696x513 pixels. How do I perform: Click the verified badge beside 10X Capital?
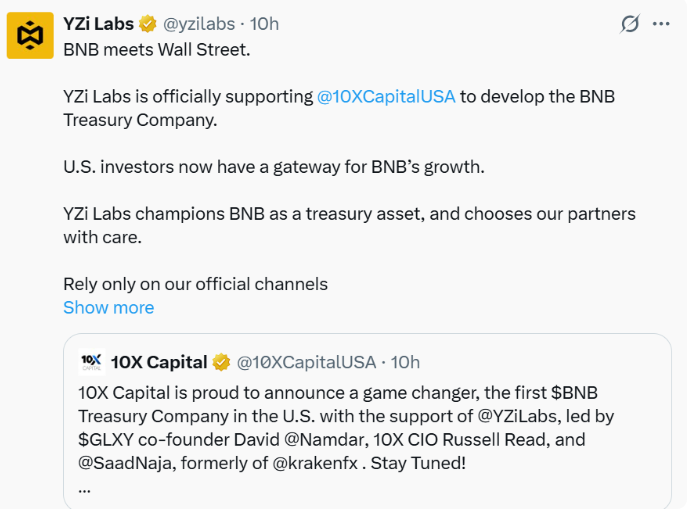pos(221,362)
